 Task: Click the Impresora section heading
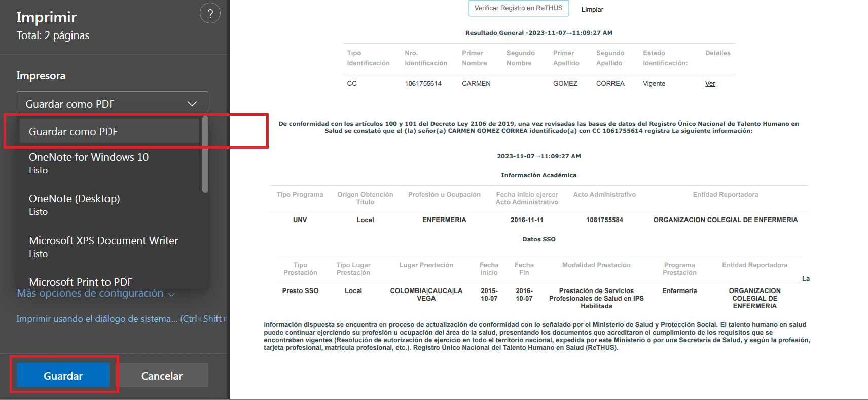pos(41,76)
